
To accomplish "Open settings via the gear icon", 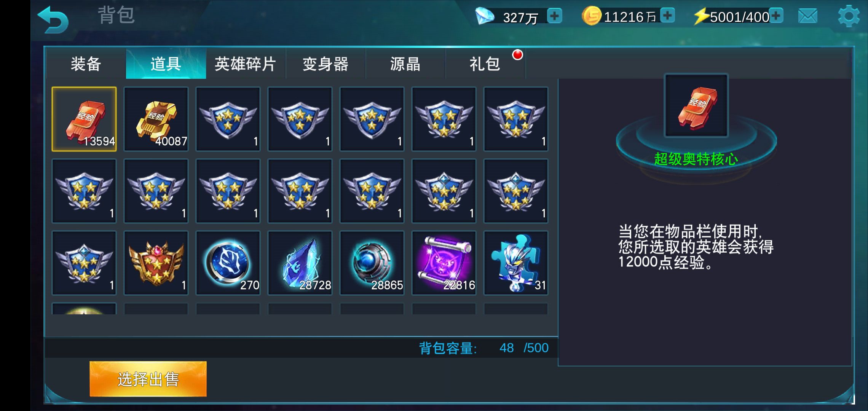I will (849, 16).
